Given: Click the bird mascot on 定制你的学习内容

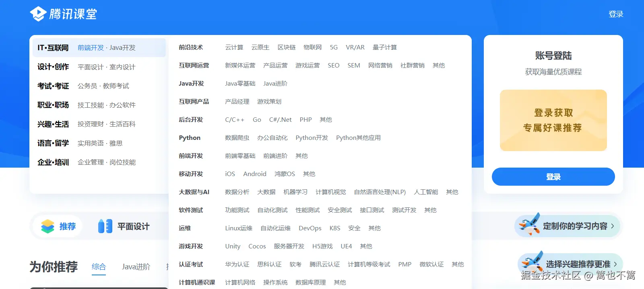Looking at the screenshot, I should (x=529, y=225).
